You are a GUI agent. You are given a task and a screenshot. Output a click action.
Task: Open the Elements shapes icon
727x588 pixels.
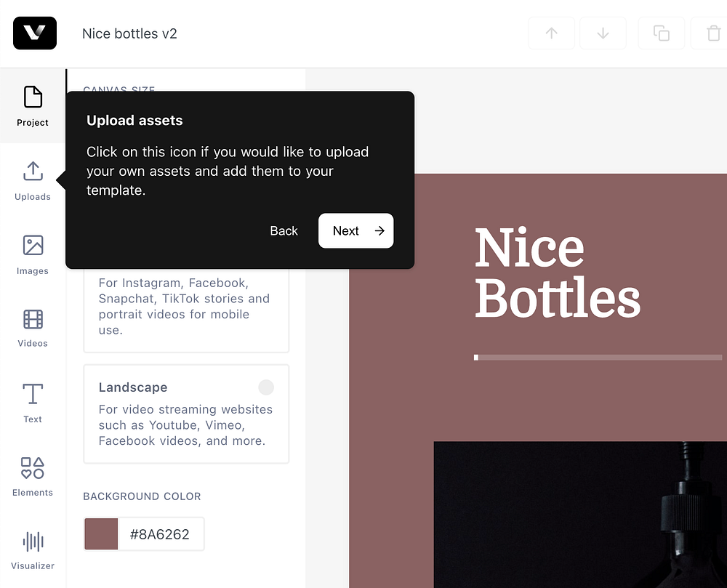33,468
